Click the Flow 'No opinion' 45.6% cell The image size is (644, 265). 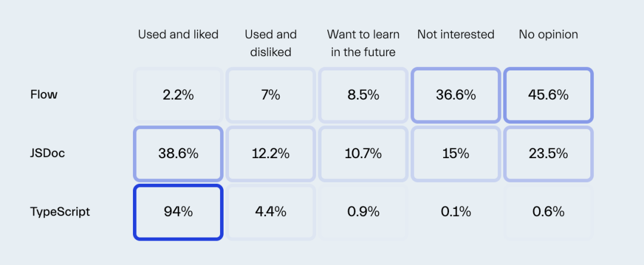tap(548, 95)
